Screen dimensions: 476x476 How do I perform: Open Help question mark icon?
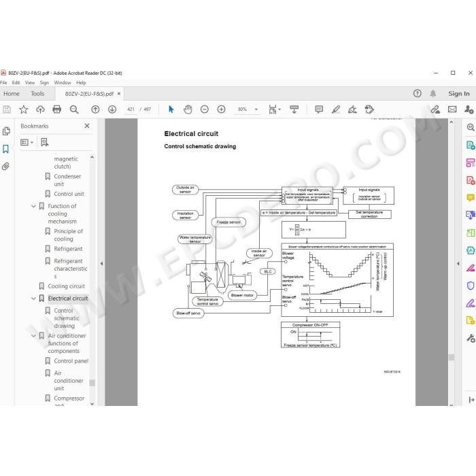pyautogui.click(x=417, y=94)
